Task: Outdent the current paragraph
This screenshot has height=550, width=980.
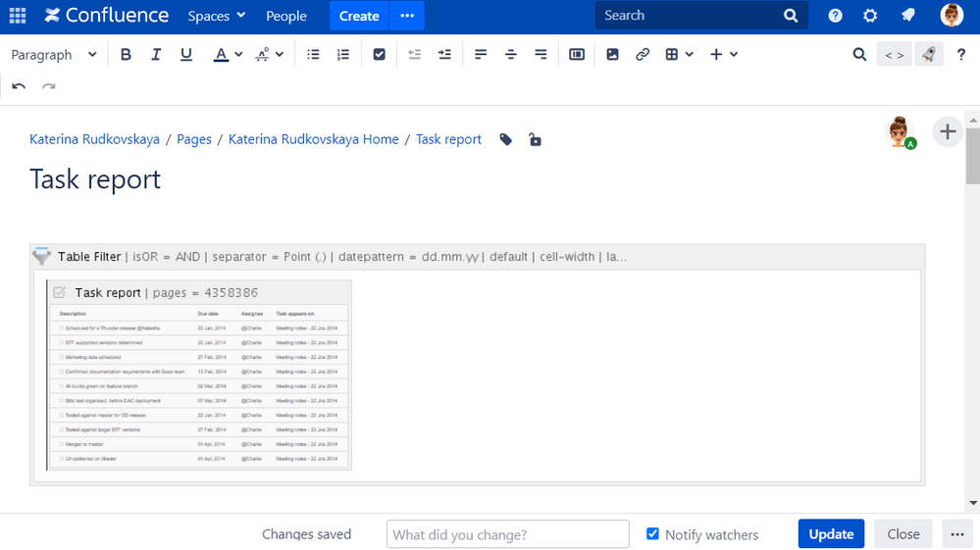Action: point(414,55)
